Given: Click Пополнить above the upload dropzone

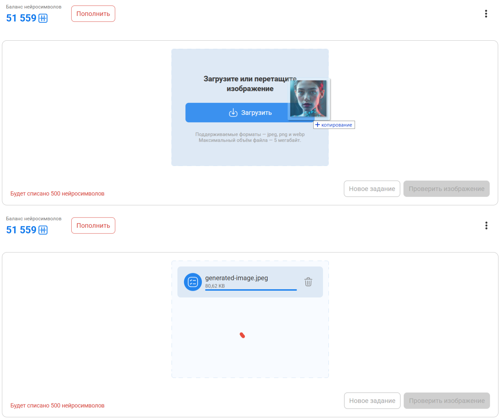Looking at the screenshot, I should [93, 14].
